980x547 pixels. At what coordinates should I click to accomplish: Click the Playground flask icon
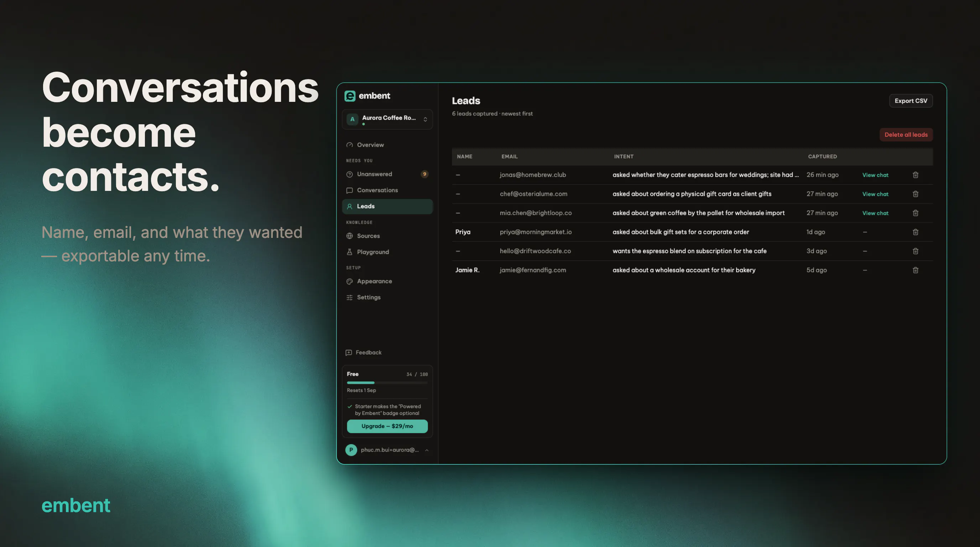click(x=349, y=252)
